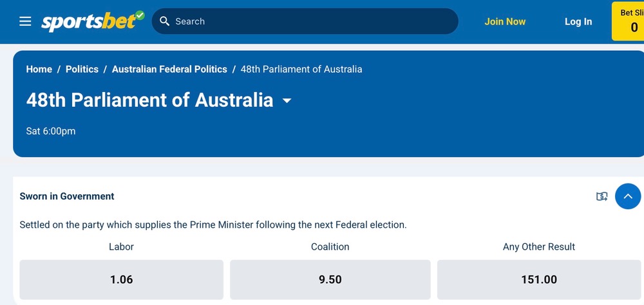Click Join Now
The height and width of the screenshot is (305, 644).
pyautogui.click(x=505, y=22)
